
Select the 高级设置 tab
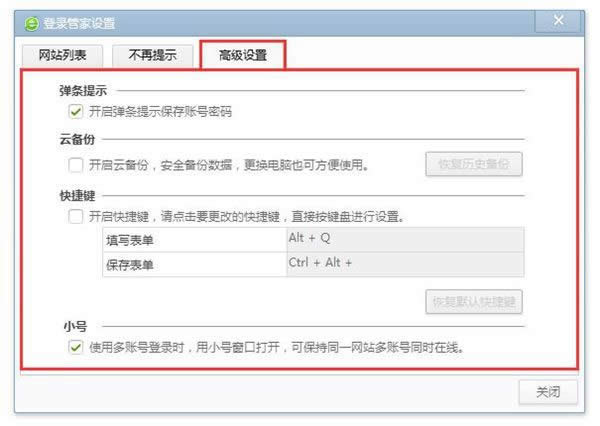click(x=243, y=55)
